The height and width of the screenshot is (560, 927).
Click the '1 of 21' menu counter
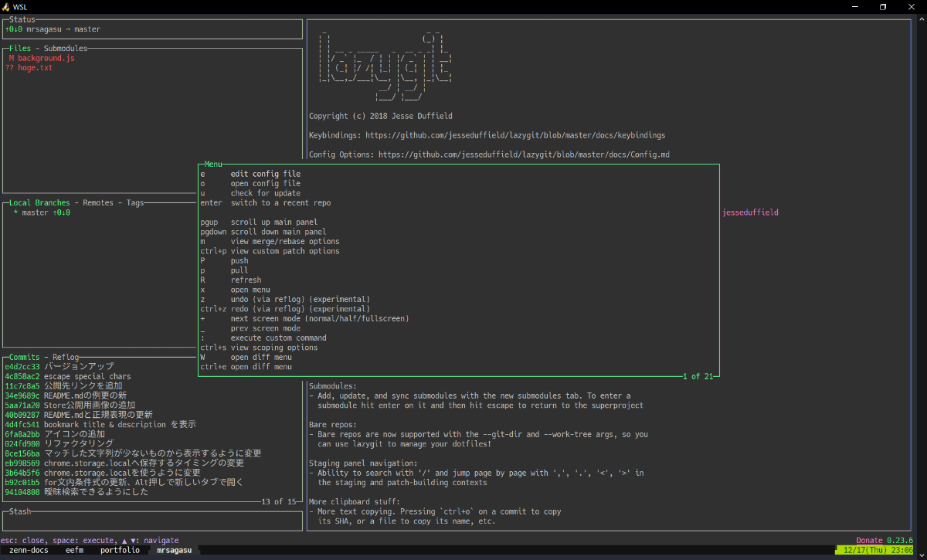tap(696, 376)
